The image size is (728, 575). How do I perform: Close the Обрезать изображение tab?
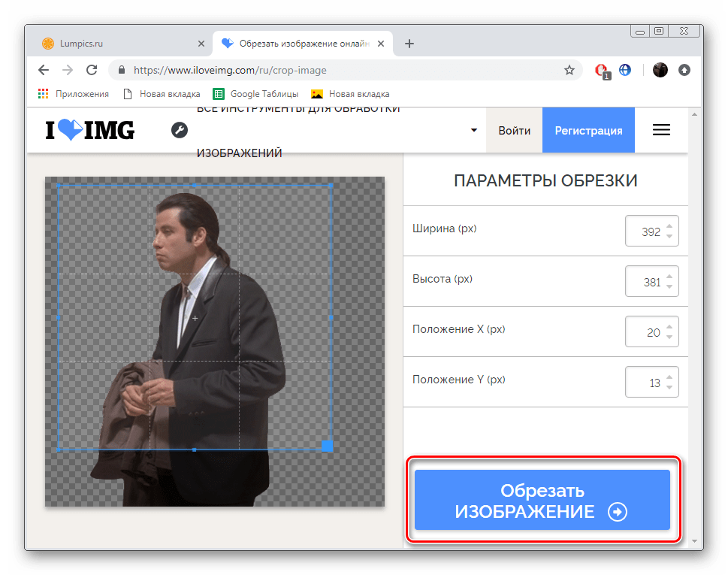[381, 44]
